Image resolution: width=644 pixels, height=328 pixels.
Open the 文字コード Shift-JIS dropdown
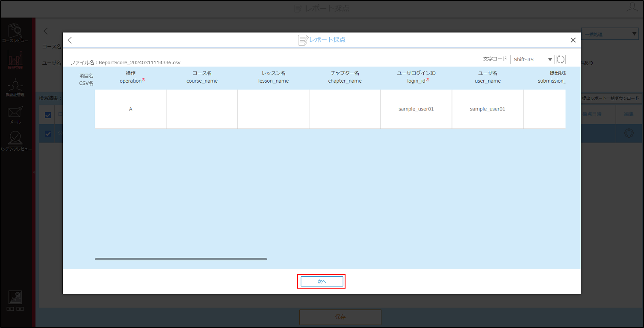tap(532, 60)
